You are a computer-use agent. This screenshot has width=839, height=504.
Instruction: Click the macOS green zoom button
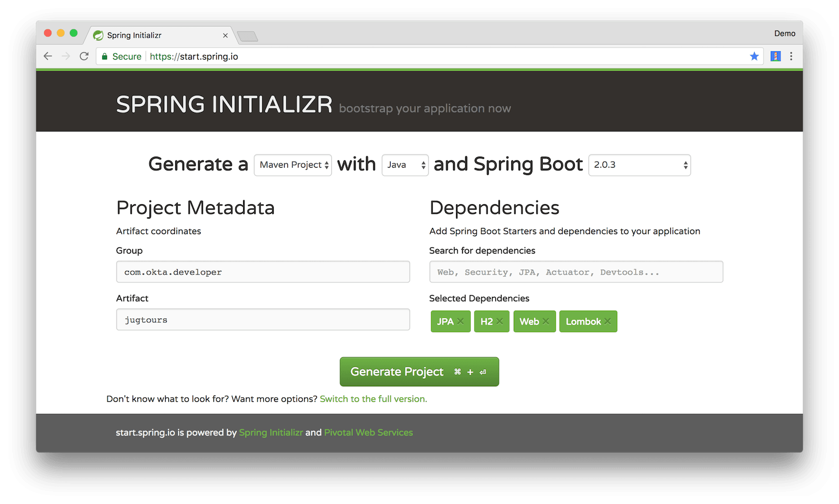74,33
